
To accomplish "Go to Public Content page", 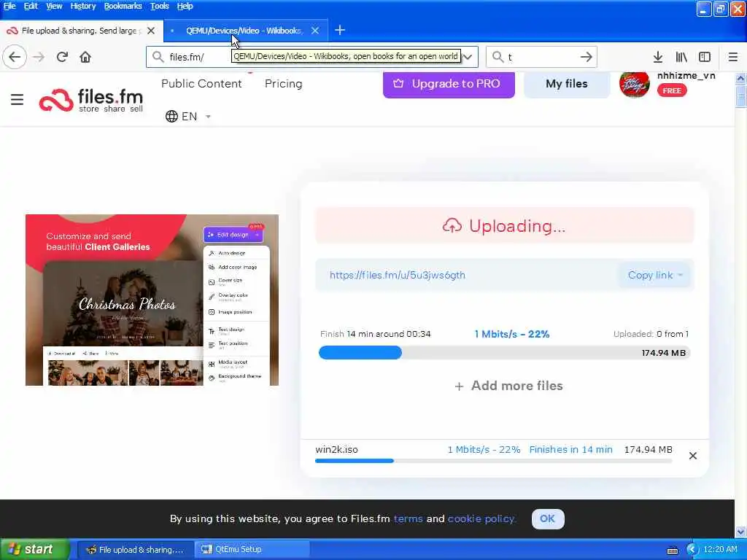I will 201,84.
